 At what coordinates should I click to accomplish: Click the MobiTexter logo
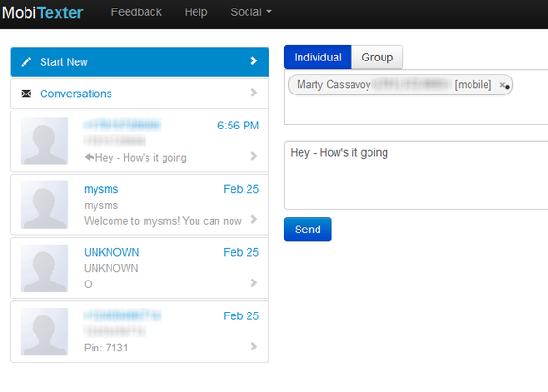point(43,13)
